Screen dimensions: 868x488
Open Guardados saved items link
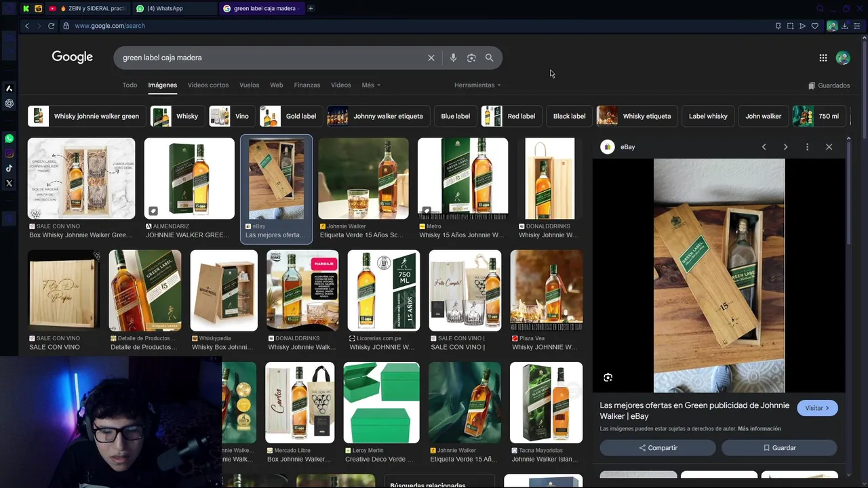(x=829, y=85)
